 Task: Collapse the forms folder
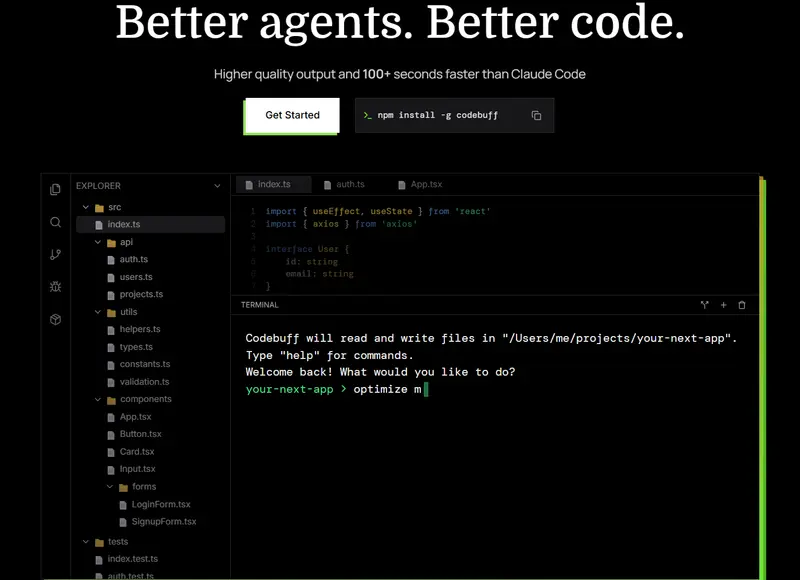[x=110, y=487]
